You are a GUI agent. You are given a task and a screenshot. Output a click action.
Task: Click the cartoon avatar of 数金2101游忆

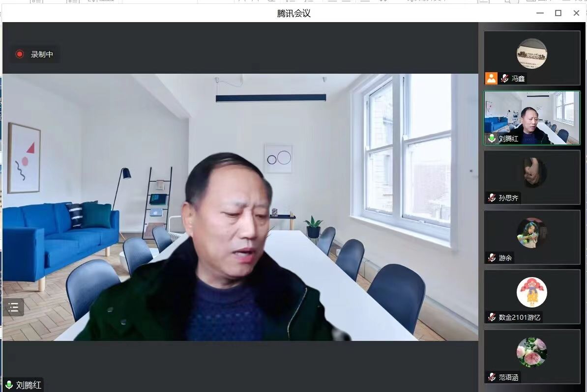pos(531,292)
